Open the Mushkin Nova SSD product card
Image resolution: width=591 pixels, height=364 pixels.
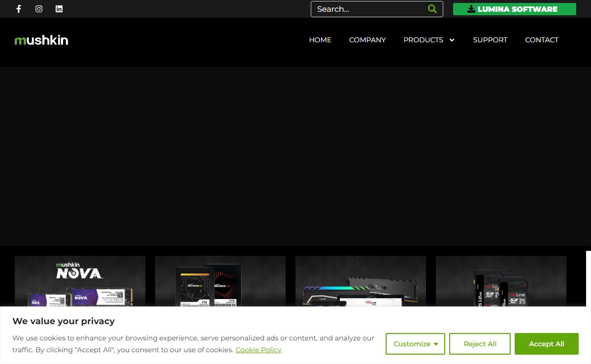pyautogui.click(x=80, y=281)
